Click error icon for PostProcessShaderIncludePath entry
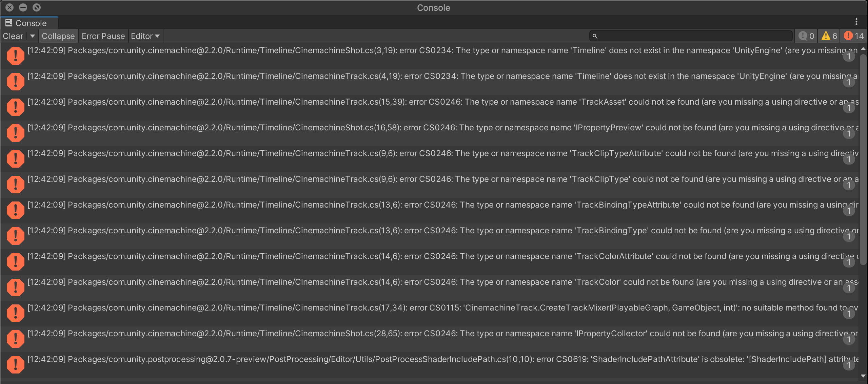Image resolution: width=868 pixels, height=384 pixels. coord(15,364)
